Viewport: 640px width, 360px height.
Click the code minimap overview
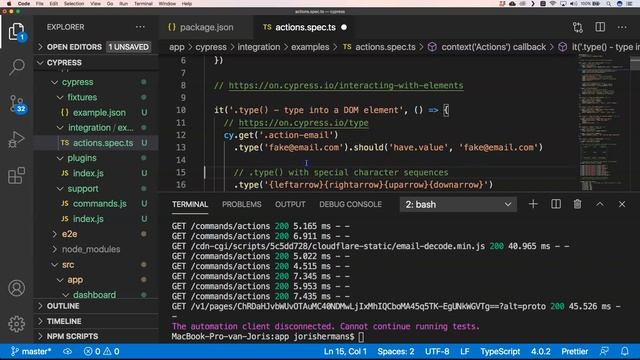(604, 122)
